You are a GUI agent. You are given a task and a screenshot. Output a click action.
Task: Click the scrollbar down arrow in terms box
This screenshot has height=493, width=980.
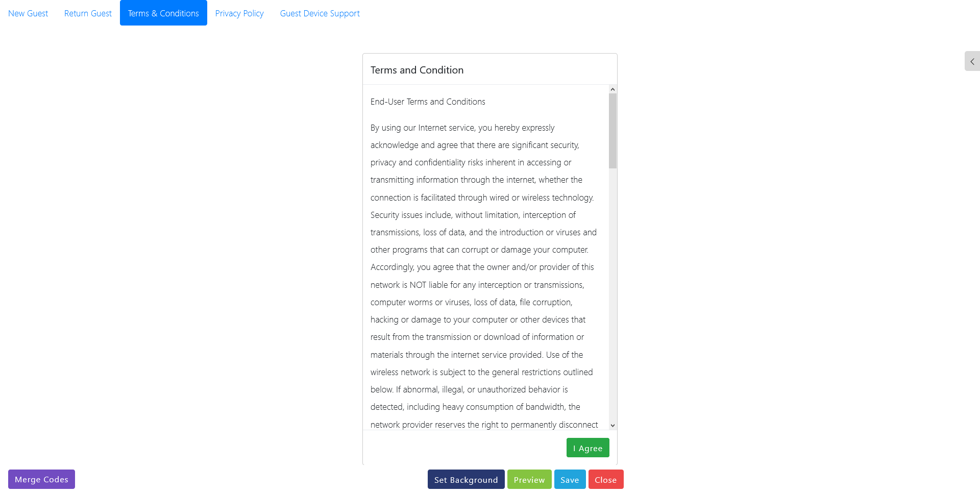[612, 425]
